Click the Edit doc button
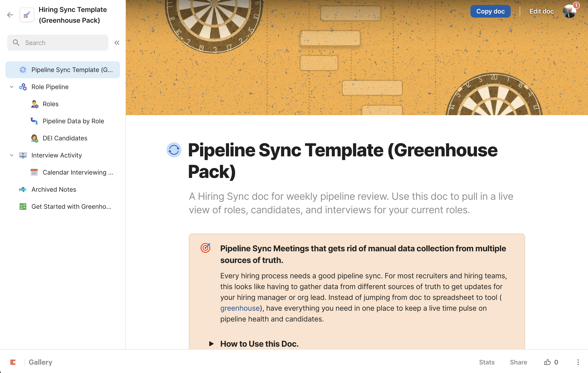This screenshot has height=373, width=588. pos(541,11)
